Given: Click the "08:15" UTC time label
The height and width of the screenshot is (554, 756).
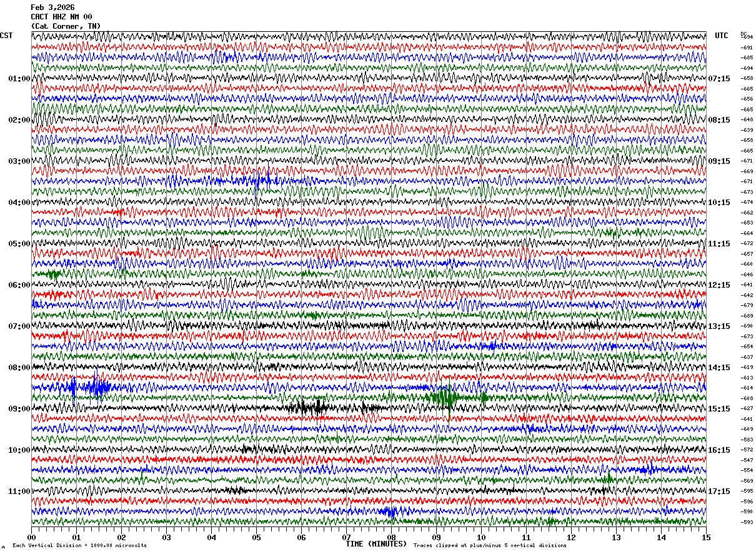Looking at the screenshot, I should 719,120.
